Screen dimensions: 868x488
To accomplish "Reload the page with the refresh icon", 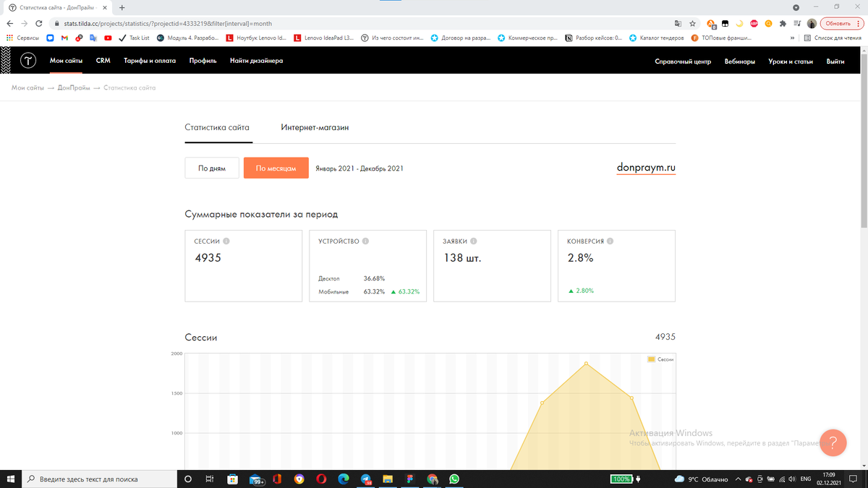I will coord(39,23).
